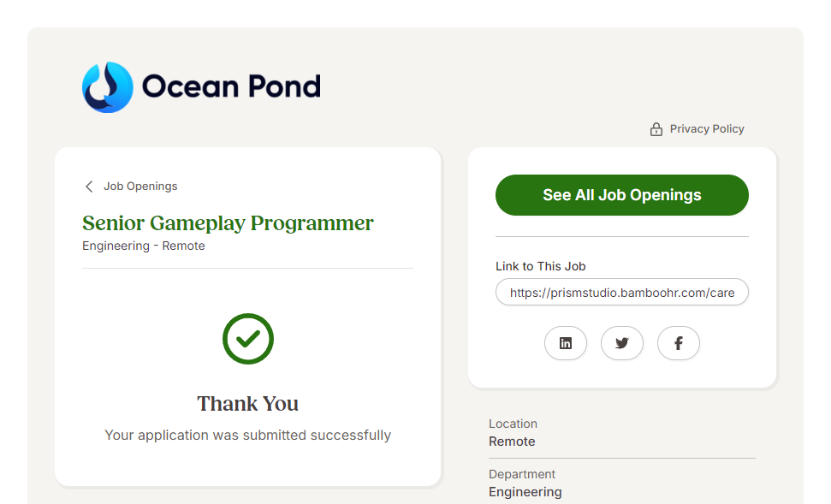The height and width of the screenshot is (504, 831).
Task: Click the green success checkmark icon
Action: (248, 339)
